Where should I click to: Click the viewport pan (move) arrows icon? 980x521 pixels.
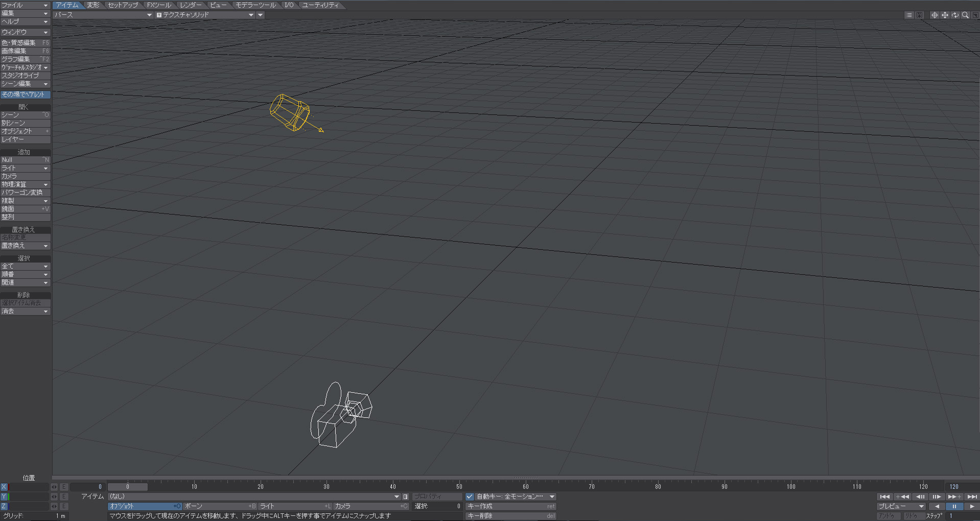tap(945, 15)
